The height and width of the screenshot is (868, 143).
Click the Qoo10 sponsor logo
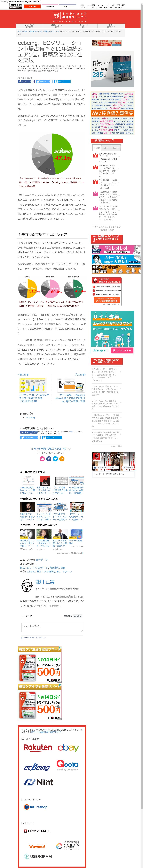(67, 766)
